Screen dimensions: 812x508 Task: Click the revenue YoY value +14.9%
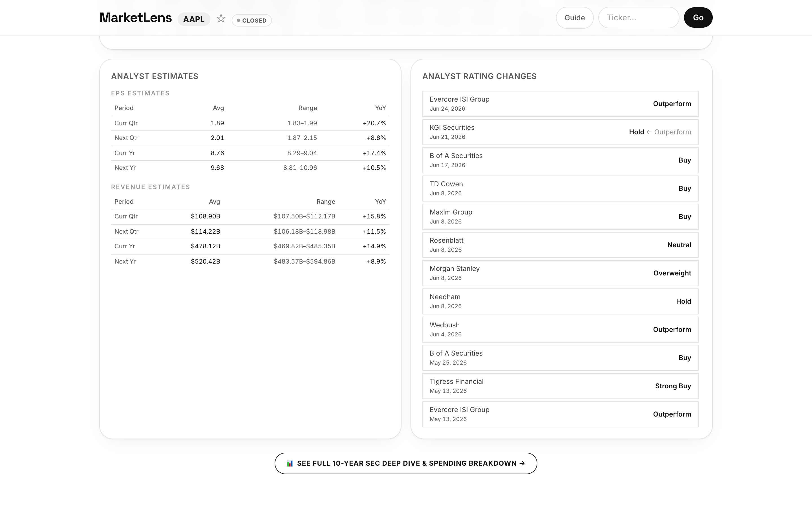[x=374, y=246]
